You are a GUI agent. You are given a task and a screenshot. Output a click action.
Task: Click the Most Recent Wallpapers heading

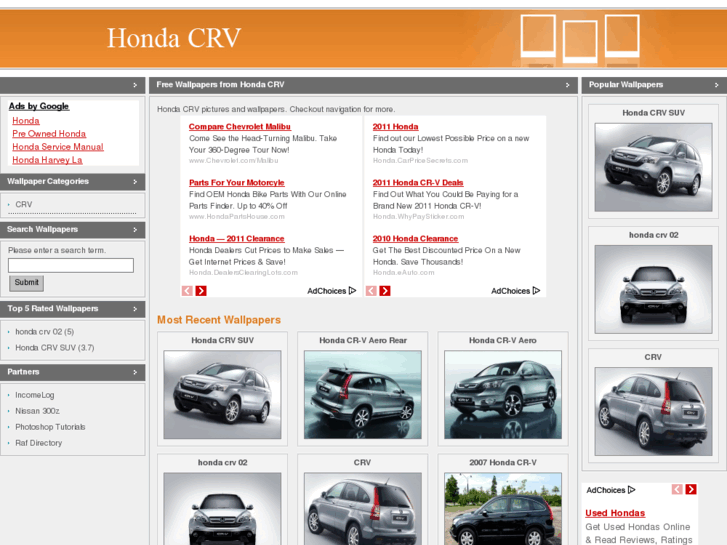[219, 320]
